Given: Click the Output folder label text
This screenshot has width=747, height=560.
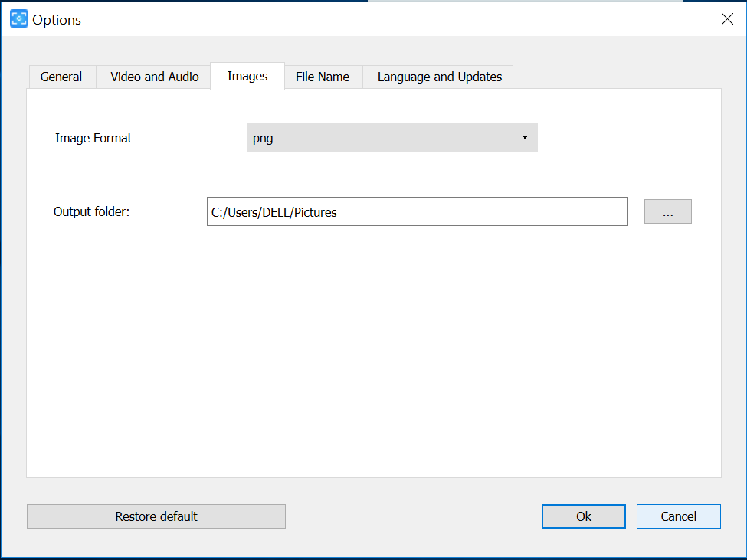Looking at the screenshot, I should 91,212.
